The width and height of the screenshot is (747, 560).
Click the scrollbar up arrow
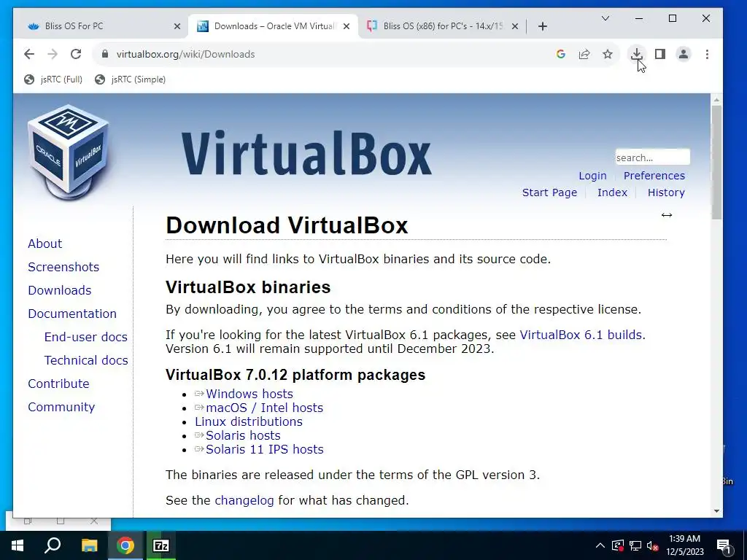[x=716, y=99]
